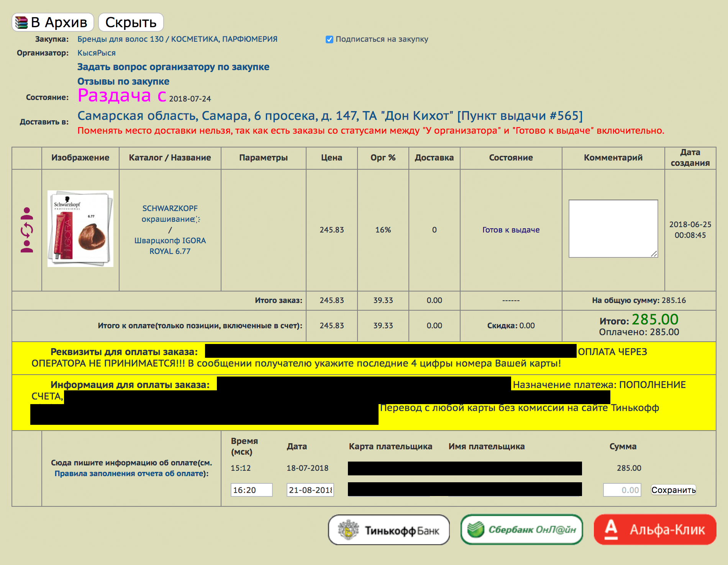Click into the comment text area
Viewport: 728px width, 565px height.
click(613, 229)
